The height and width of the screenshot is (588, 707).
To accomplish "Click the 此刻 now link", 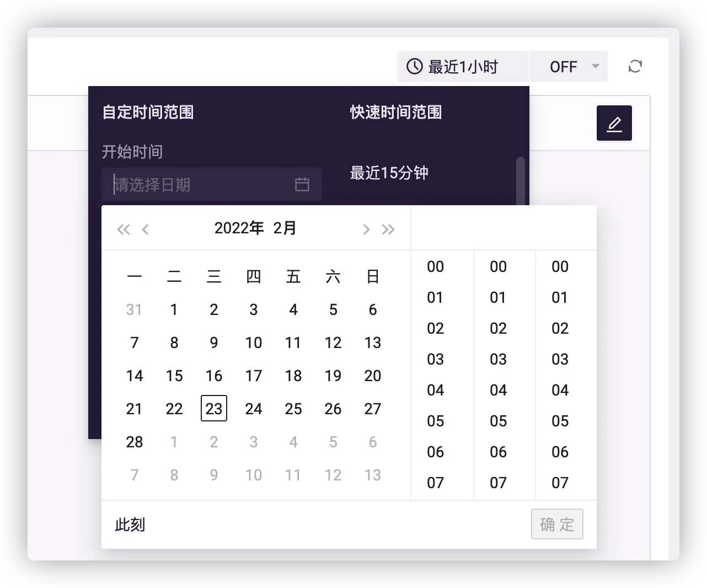I will [x=130, y=525].
